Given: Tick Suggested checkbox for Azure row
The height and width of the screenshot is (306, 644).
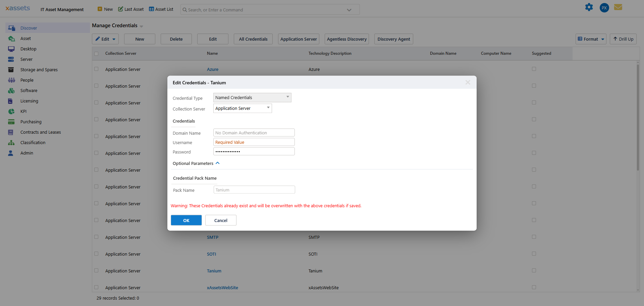Looking at the screenshot, I should (x=534, y=69).
